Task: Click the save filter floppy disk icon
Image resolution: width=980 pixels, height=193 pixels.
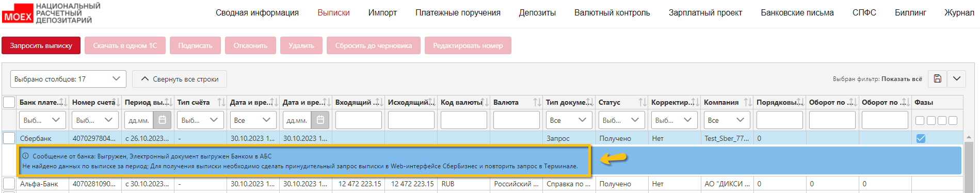Action: pyautogui.click(x=938, y=78)
